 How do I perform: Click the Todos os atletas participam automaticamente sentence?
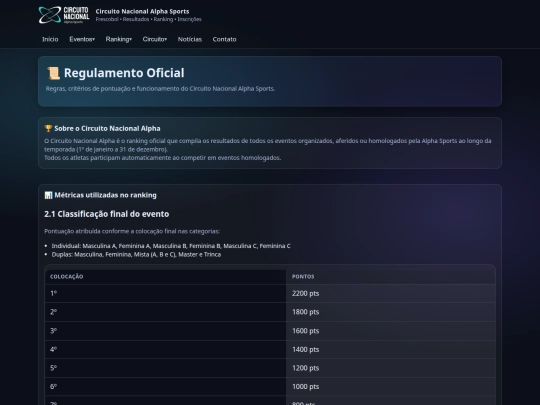point(163,158)
